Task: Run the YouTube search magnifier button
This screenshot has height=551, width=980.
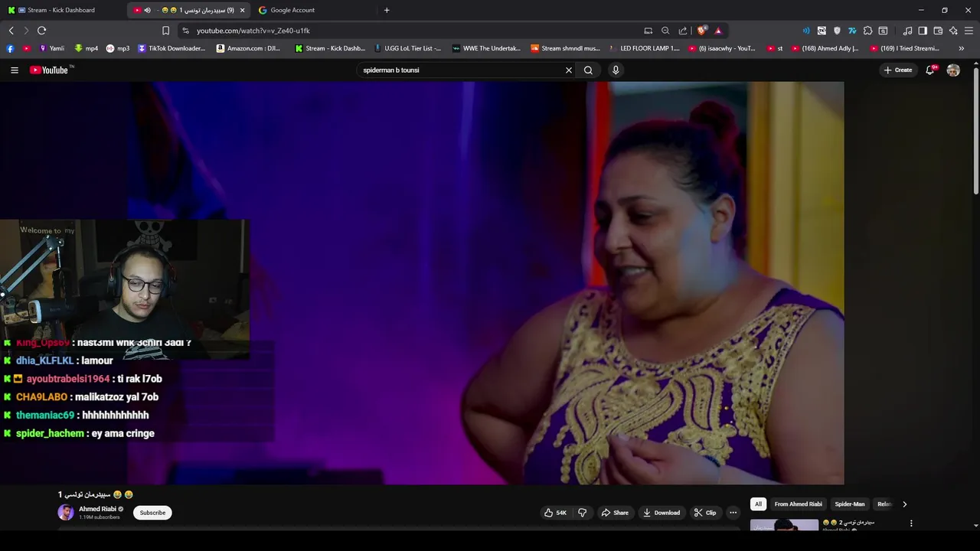Action: click(x=588, y=70)
